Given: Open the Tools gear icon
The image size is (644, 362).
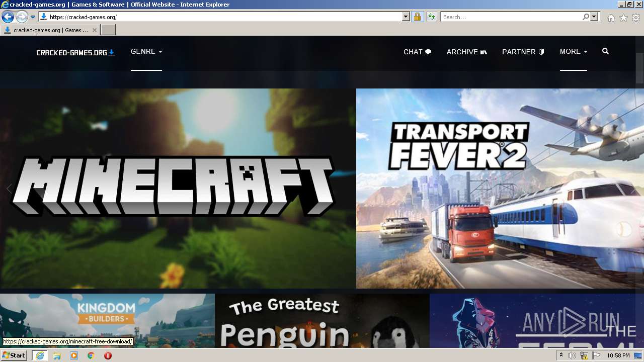Looking at the screenshot, I should pyautogui.click(x=636, y=18).
